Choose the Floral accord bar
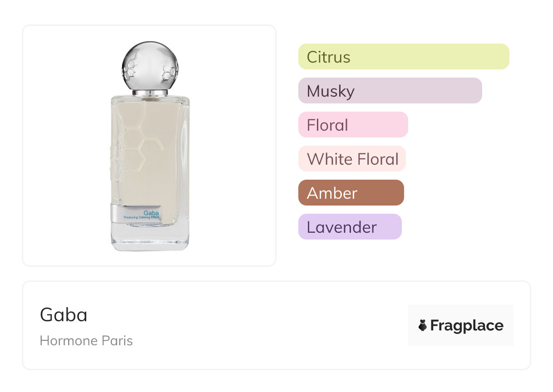 click(x=353, y=125)
